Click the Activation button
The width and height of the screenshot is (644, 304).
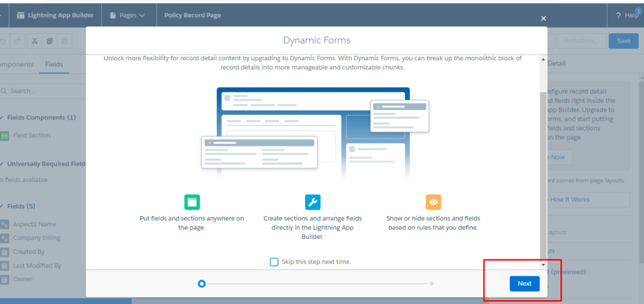(x=580, y=41)
